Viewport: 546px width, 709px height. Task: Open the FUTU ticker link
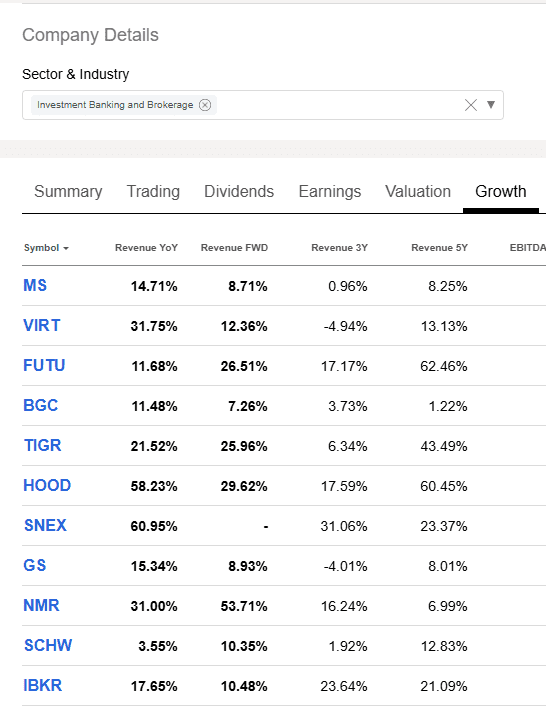tap(44, 365)
